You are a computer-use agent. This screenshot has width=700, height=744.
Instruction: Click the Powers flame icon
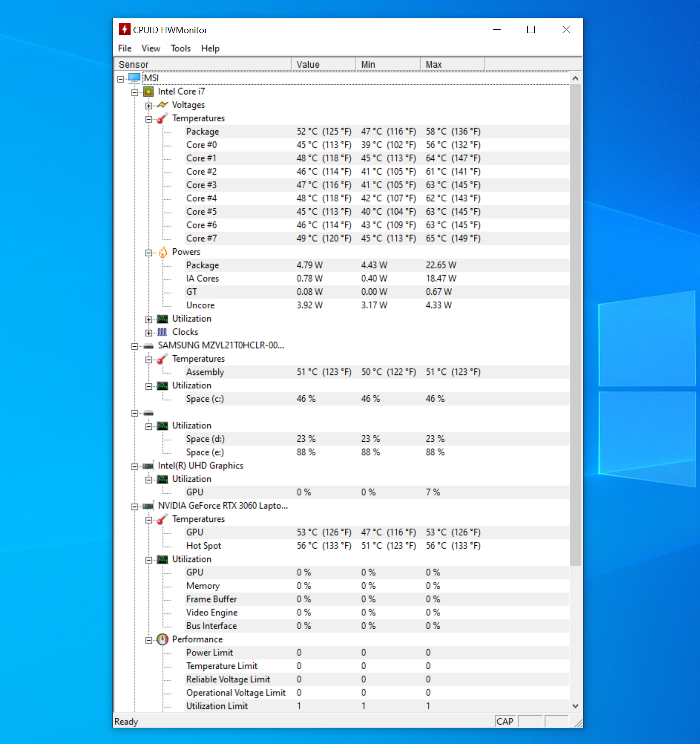click(163, 252)
